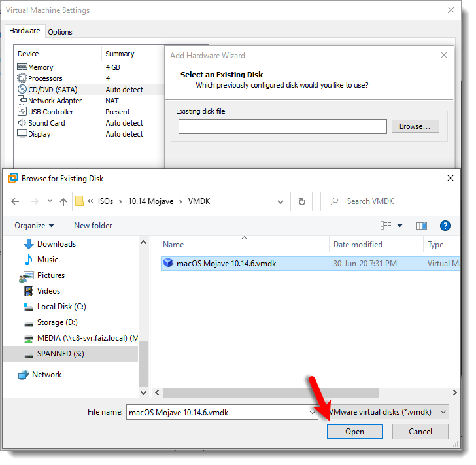
Task: Close the Browse for Existing Disk dialog
Action: [x=450, y=178]
